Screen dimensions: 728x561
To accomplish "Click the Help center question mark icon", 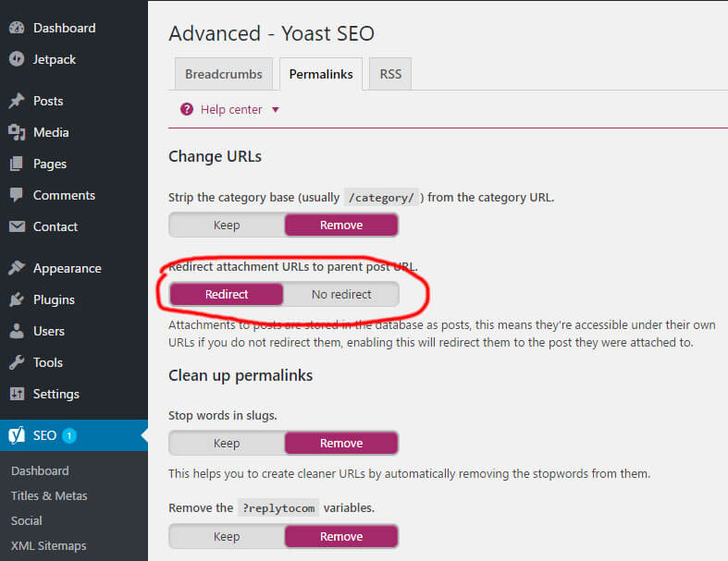I will coord(187,109).
